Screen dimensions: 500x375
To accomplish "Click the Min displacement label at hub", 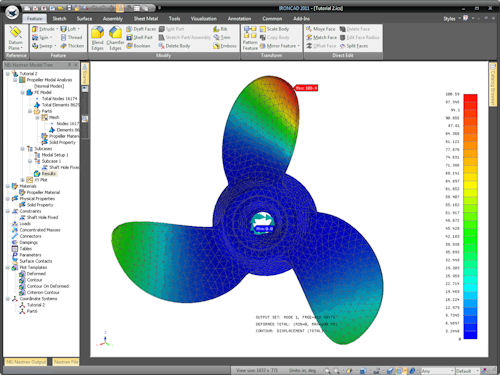I will 264,229.
